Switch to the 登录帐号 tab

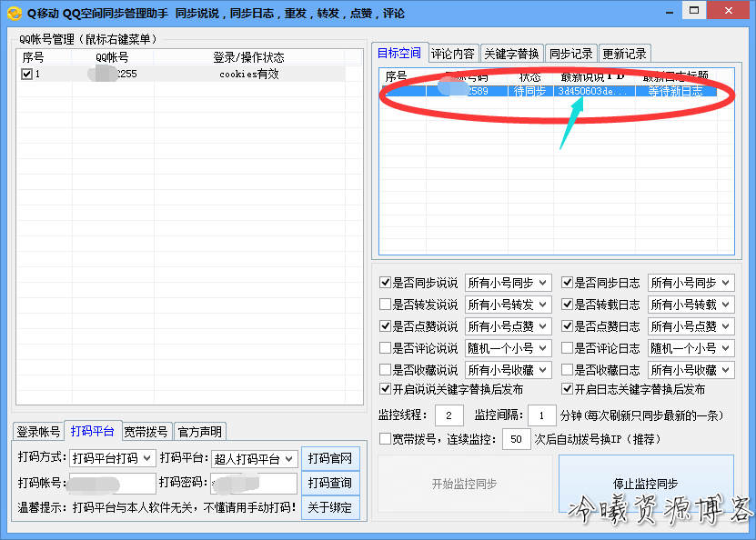[x=38, y=432]
